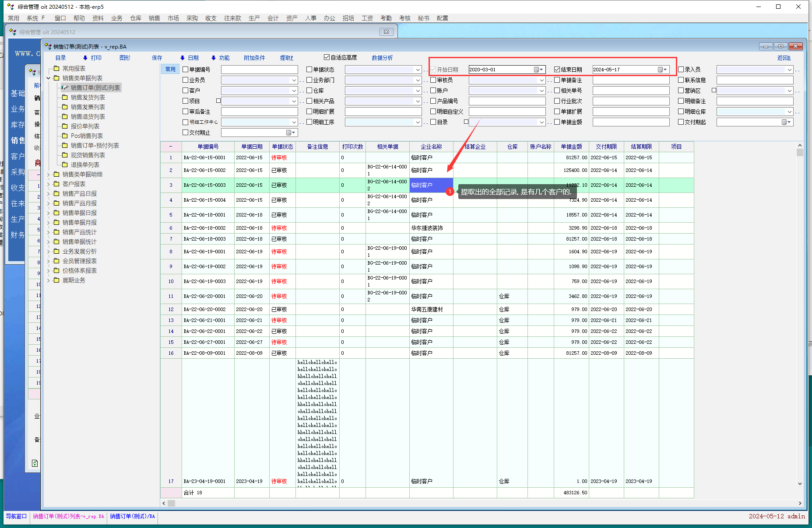Enable the 单据编号 filter checkbox

[185, 70]
